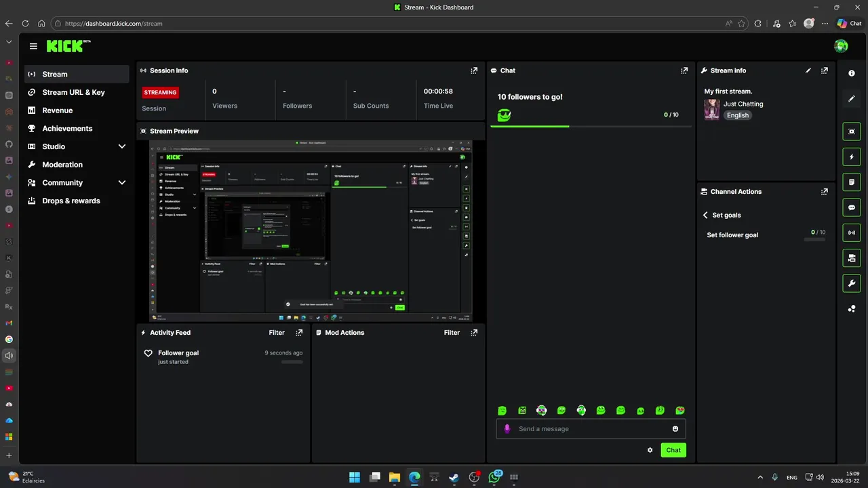
Task: Toggle the channel actions widget icon
Action: click(x=852, y=258)
